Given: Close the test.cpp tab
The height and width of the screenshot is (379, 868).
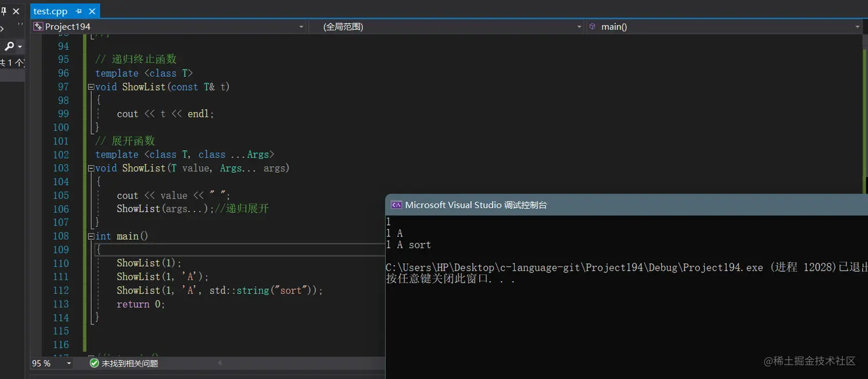Looking at the screenshot, I should (x=92, y=11).
